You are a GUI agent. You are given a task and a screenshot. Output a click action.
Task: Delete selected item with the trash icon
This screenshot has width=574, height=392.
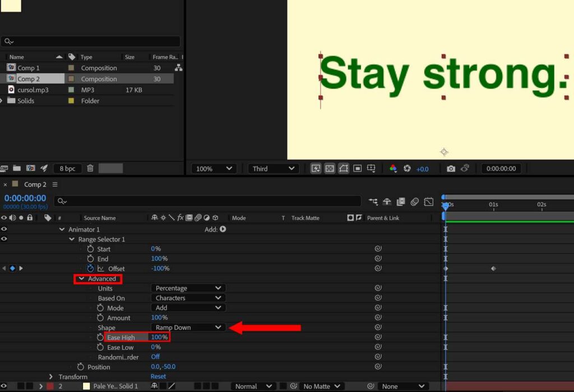(x=90, y=168)
